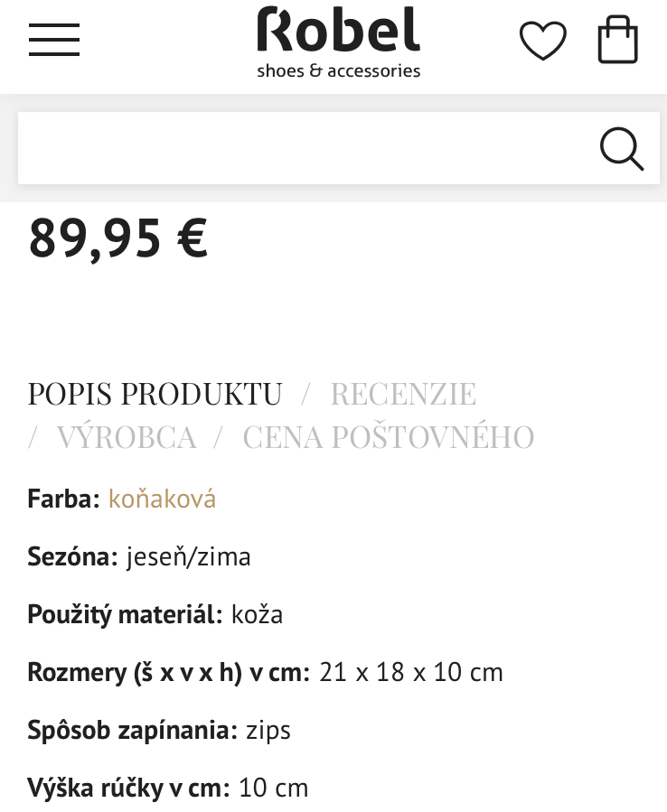This screenshot has width=667, height=812.
Task: Open the hamburger navigation menu
Action: 54,40
